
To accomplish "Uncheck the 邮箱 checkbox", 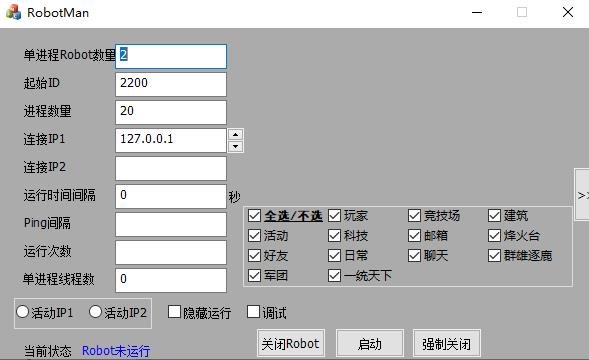I will pyautogui.click(x=414, y=236).
